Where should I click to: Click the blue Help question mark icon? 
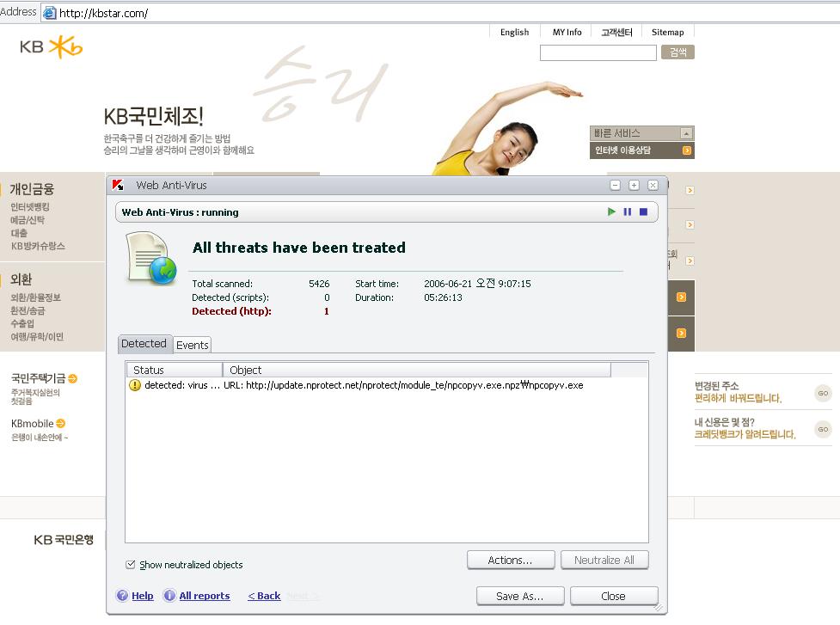(122, 596)
